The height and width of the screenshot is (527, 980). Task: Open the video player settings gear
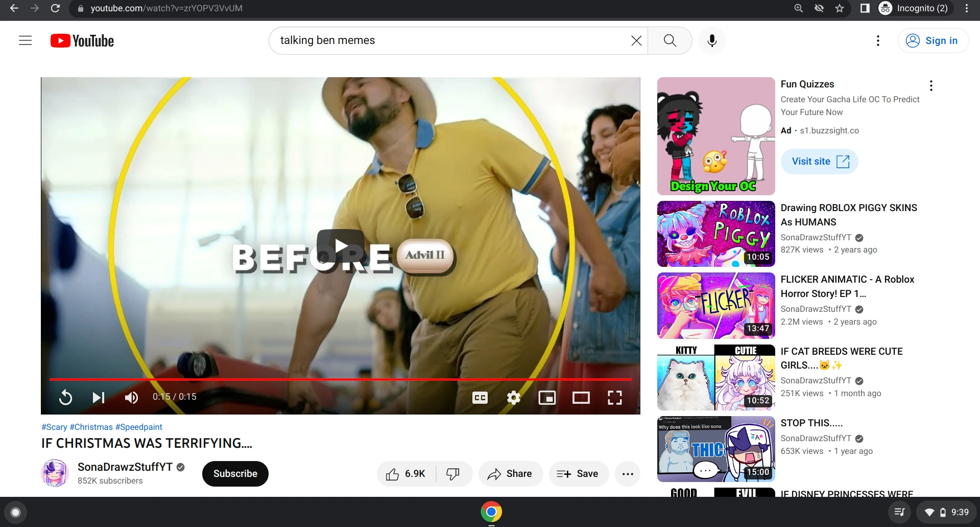[513, 397]
